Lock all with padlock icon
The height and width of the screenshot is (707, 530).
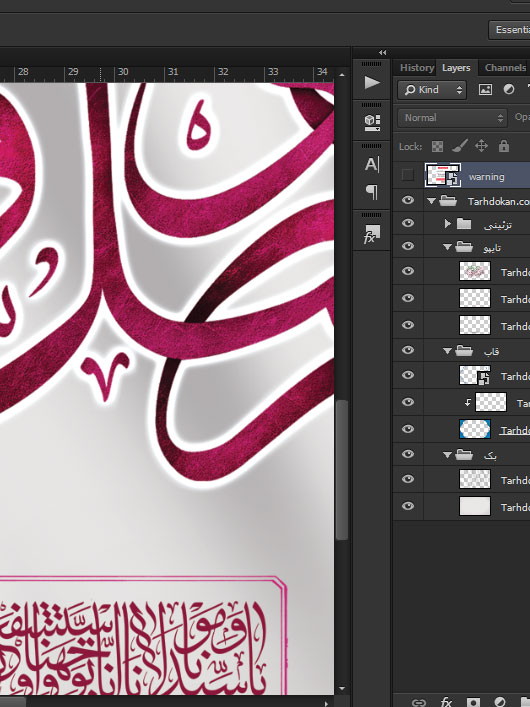coord(504,146)
